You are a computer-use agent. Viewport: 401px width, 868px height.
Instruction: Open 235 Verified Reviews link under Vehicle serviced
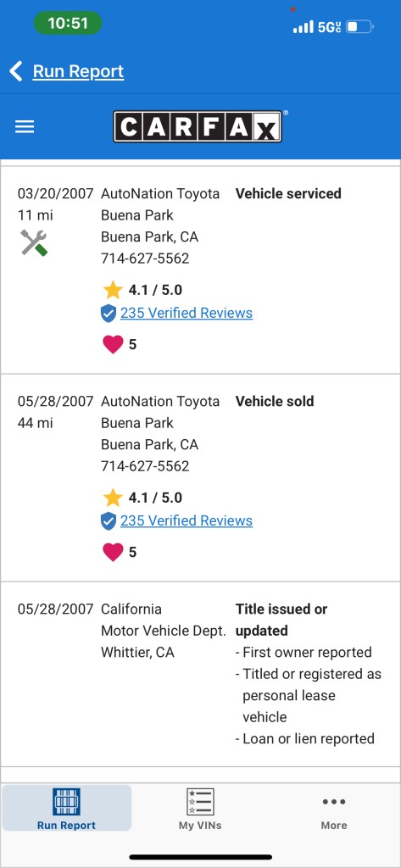tap(187, 313)
